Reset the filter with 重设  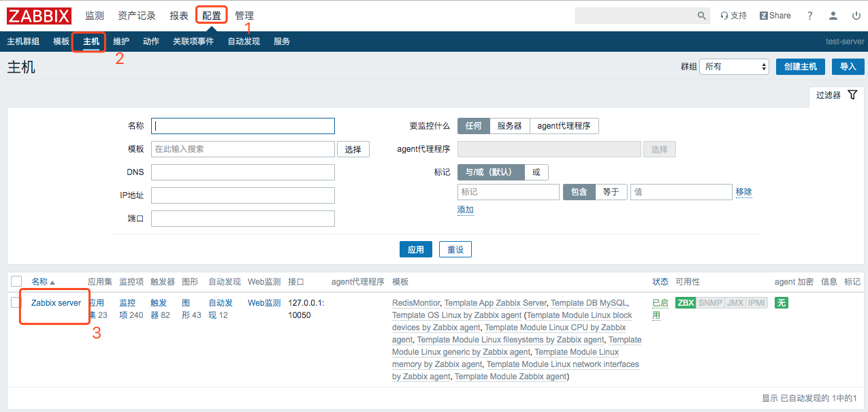click(455, 250)
